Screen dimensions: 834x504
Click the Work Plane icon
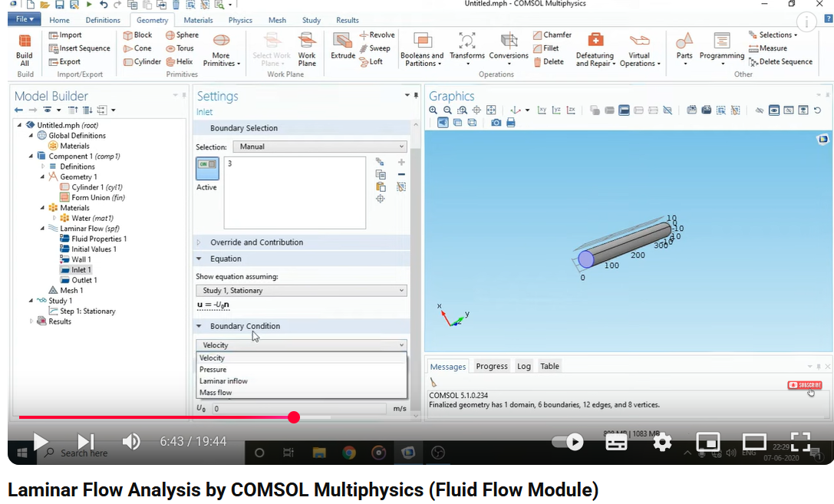coord(307,42)
